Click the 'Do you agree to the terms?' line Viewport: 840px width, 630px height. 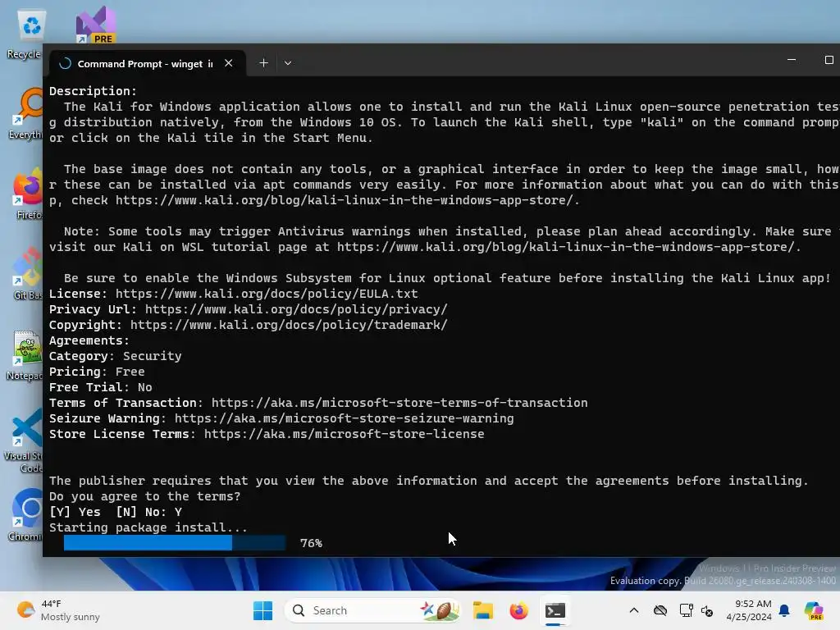tap(144, 496)
